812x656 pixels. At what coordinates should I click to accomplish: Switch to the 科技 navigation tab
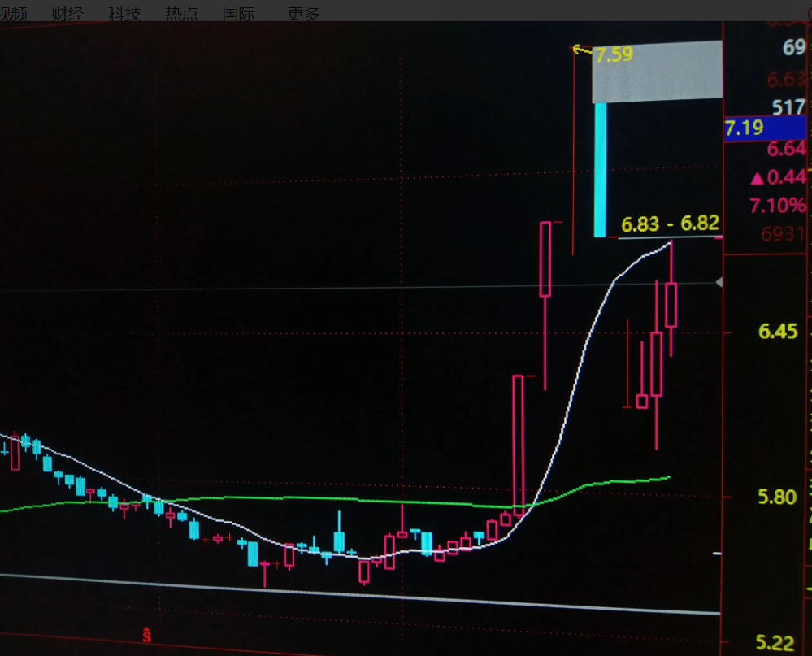pyautogui.click(x=124, y=13)
